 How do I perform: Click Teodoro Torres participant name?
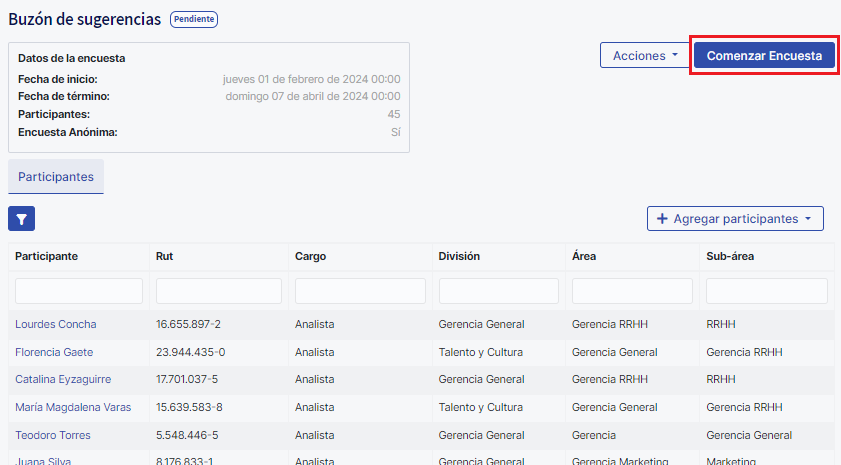coord(53,435)
